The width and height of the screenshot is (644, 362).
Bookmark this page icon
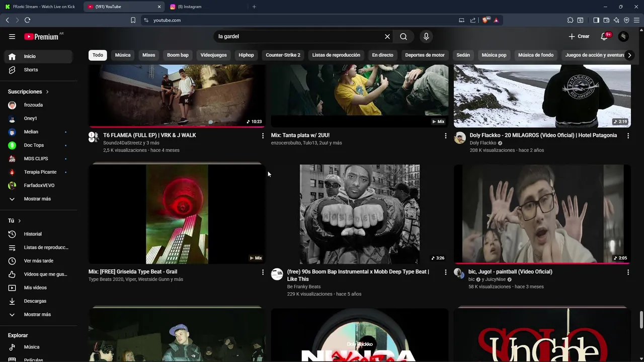pos(133,20)
